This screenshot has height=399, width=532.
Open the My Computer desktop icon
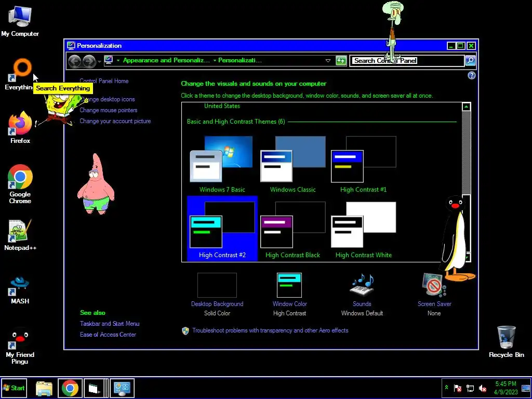coord(20,21)
